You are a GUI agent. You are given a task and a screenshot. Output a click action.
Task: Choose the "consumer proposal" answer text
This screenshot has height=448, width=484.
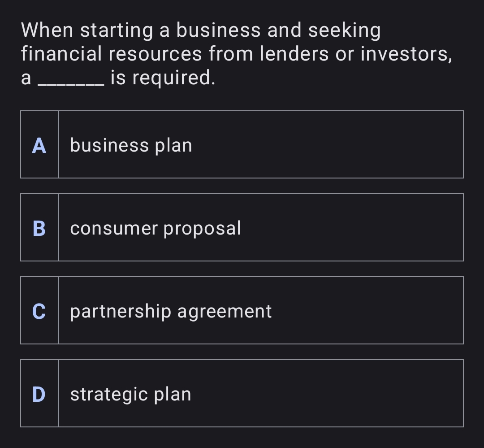click(156, 228)
